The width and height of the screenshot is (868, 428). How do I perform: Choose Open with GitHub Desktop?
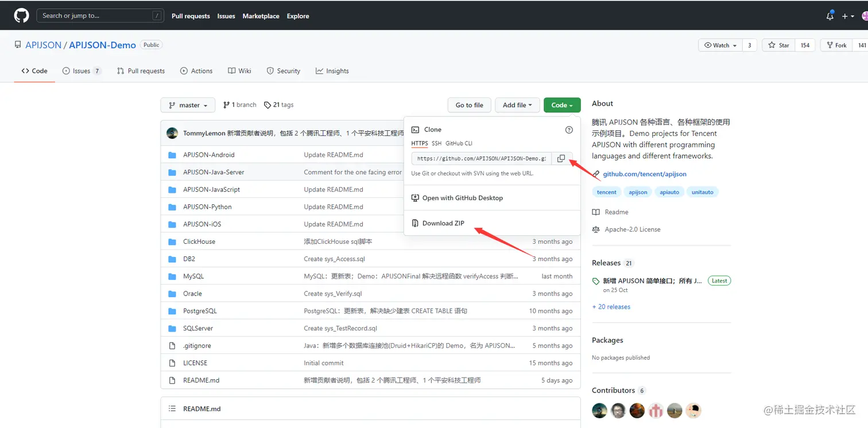[492, 198]
